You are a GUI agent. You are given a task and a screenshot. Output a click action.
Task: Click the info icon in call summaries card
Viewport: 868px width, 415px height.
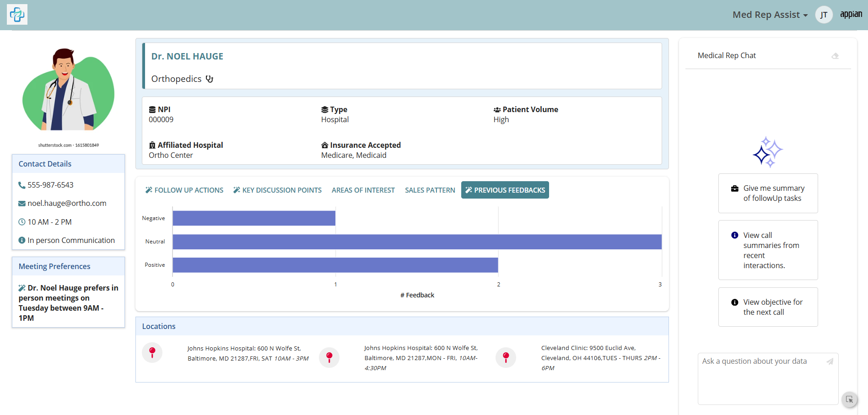click(x=735, y=235)
